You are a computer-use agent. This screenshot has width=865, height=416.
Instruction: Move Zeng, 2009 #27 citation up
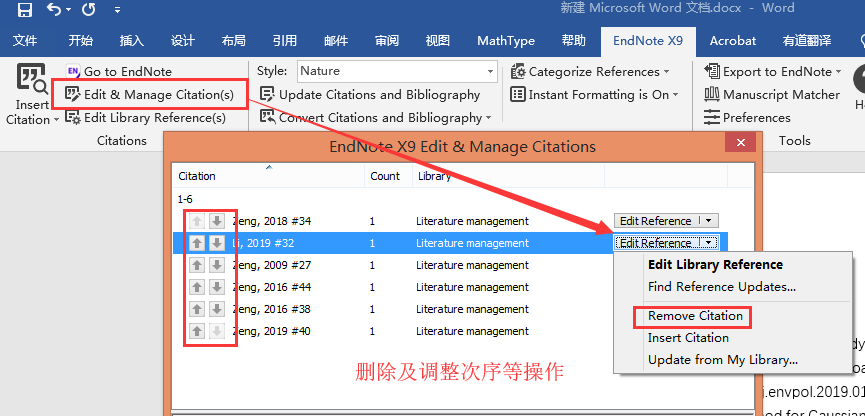[197, 265]
